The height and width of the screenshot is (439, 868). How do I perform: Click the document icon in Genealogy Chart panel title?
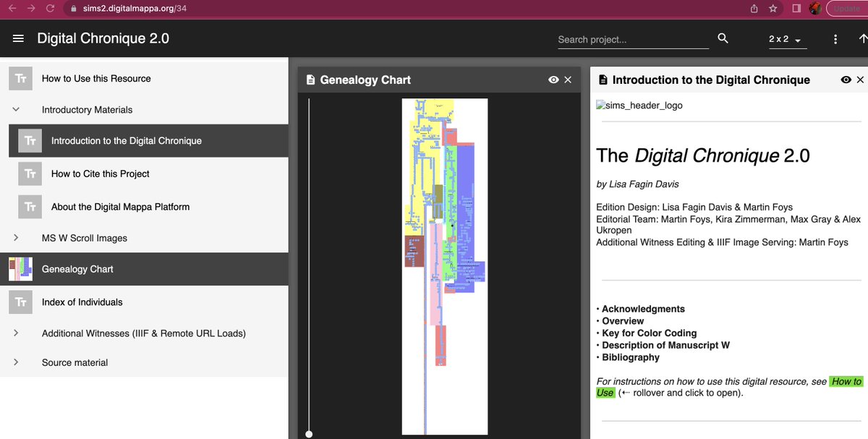click(310, 80)
